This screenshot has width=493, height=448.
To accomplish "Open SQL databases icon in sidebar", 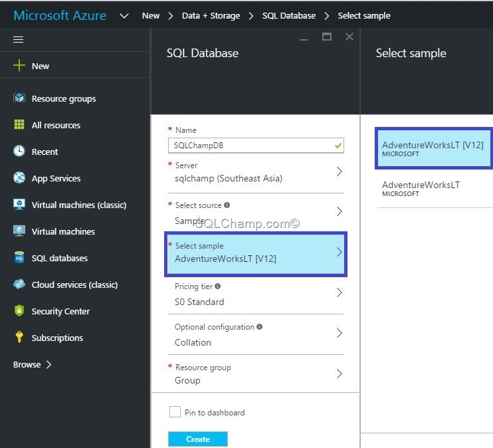I will [x=19, y=257].
